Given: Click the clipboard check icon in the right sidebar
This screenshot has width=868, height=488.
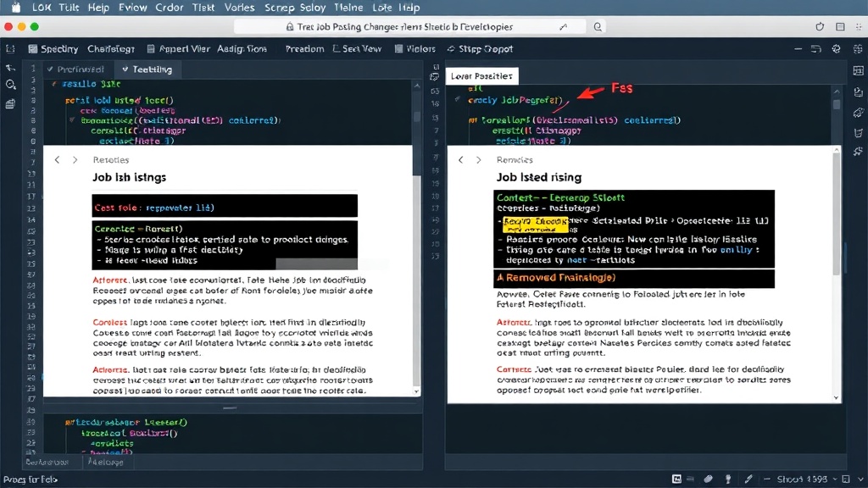Looking at the screenshot, I should 859,133.
